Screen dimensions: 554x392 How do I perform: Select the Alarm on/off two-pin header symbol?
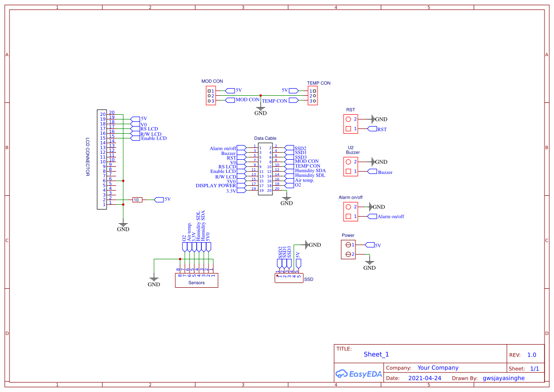[351, 212]
